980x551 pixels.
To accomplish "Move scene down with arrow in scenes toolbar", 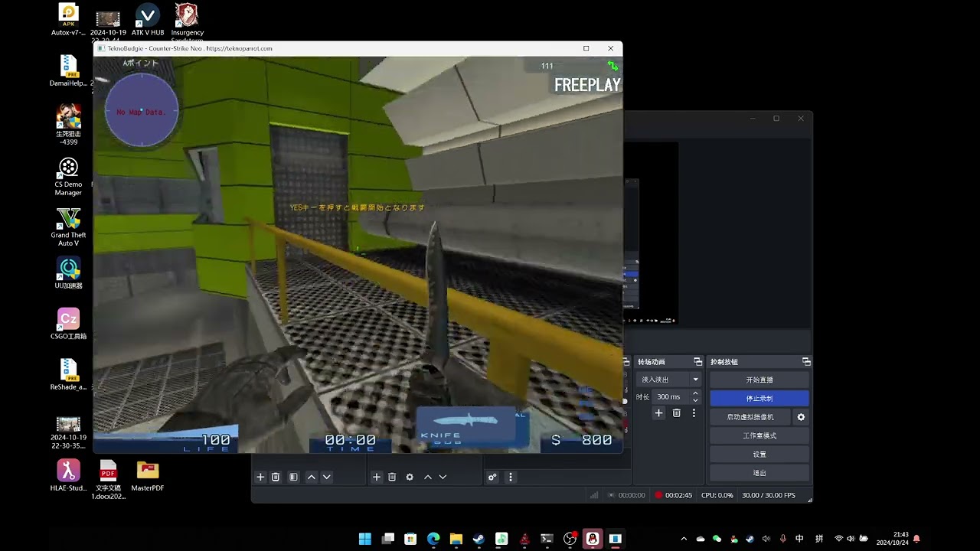I will pyautogui.click(x=326, y=477).
